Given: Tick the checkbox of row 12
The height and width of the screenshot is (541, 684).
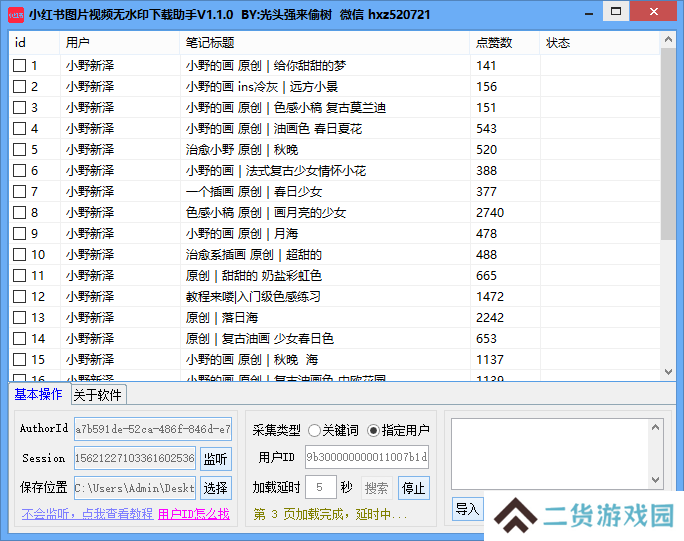Looking at the screenshot, I should tap(19, 297).
